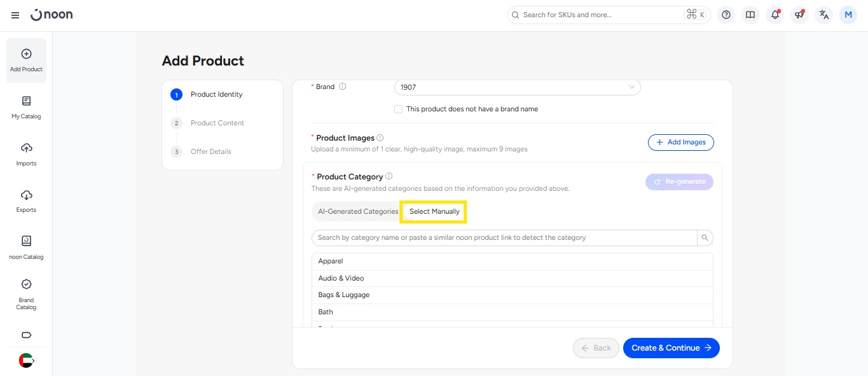Switch to AI-Generated Categories tab
The width and height of the screenshot is (868, 376).
[x=358, y=211]
